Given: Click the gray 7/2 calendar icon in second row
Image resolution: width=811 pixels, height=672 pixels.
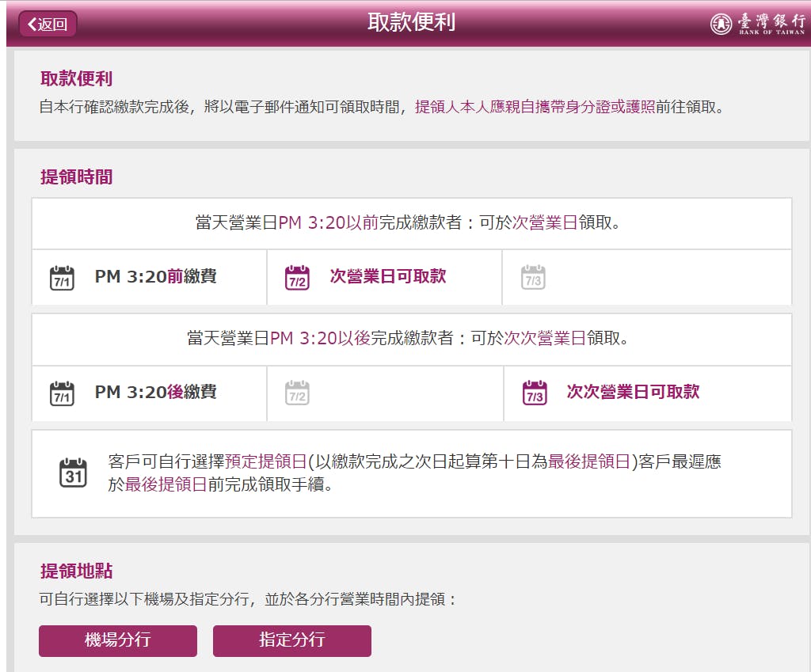Looking at the screenshot, I should pos(297,393).
